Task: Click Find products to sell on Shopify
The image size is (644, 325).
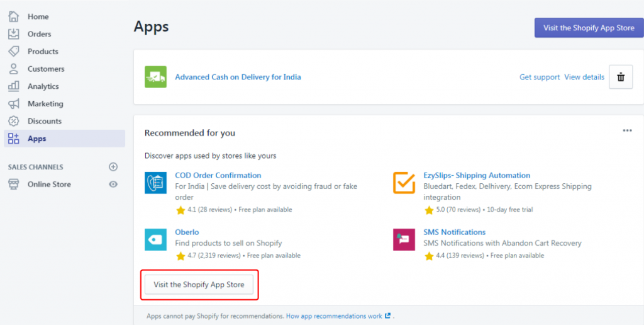Action: click(x=228, y=243)
